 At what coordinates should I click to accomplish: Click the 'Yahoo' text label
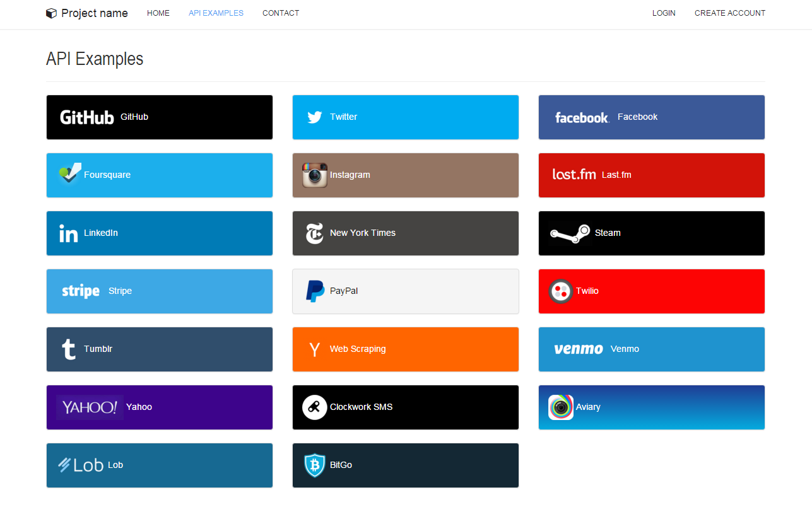click(139, 407)
